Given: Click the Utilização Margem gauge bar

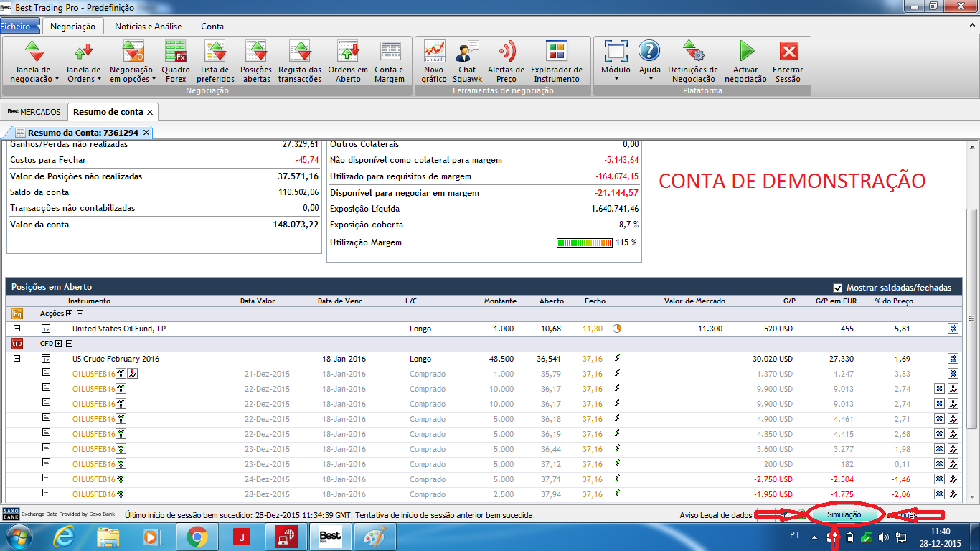Looking at the screenshot, I should [x=584, y=242].
